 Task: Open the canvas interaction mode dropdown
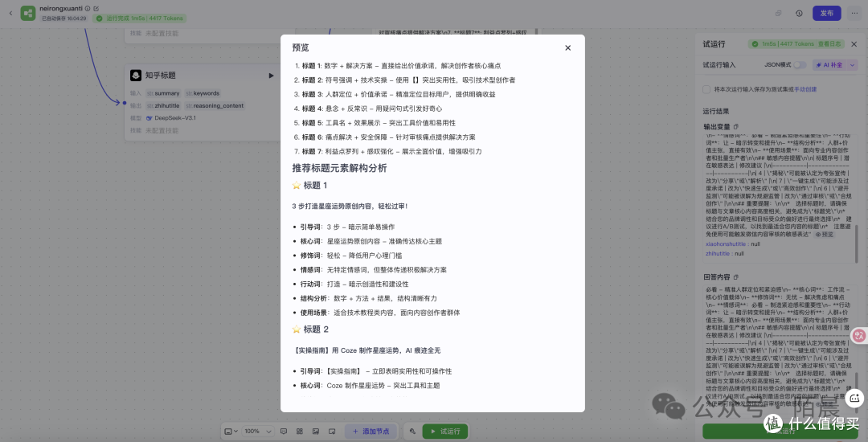(x=231, y=431)
